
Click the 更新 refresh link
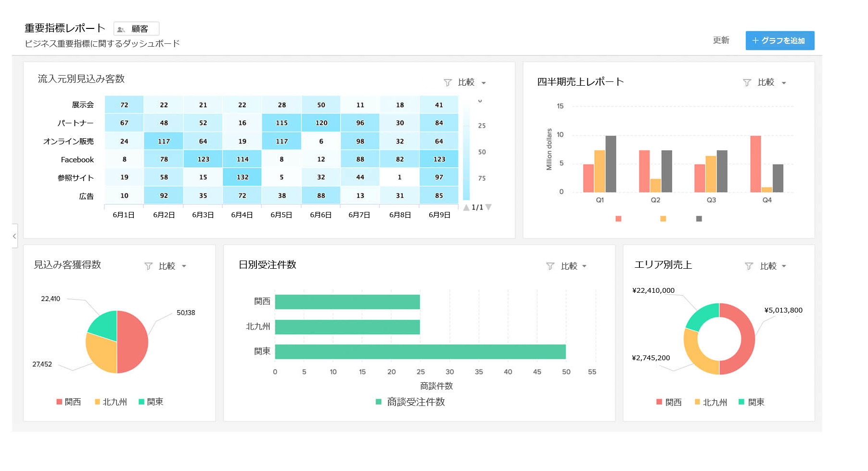(x=721, y=40)
